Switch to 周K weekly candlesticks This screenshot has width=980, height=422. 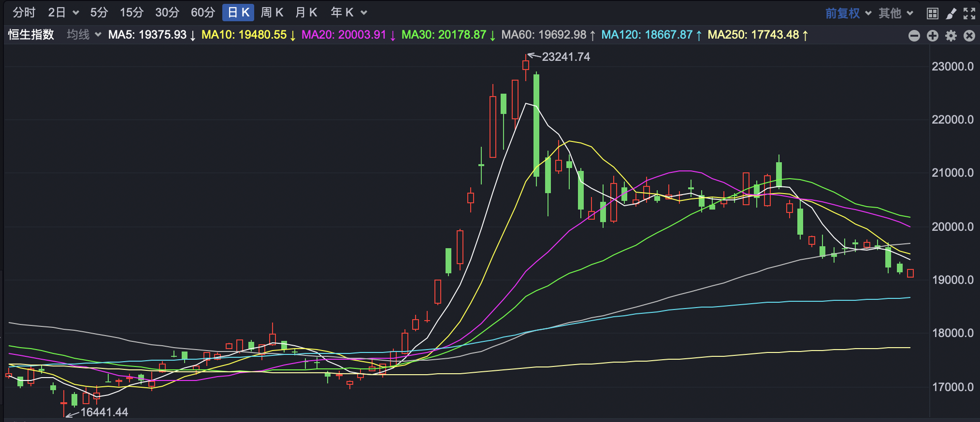(272, 13)
